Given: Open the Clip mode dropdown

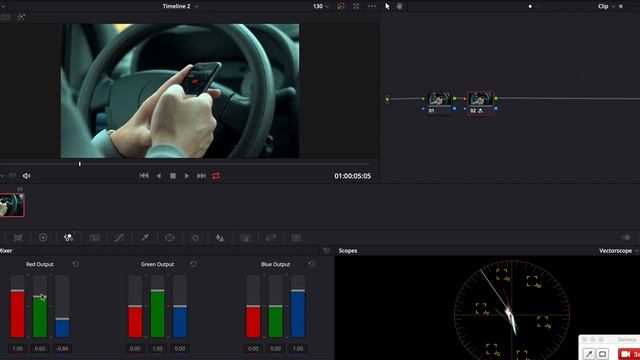Looking at the screenshot, I should click(x=606, y=6).
